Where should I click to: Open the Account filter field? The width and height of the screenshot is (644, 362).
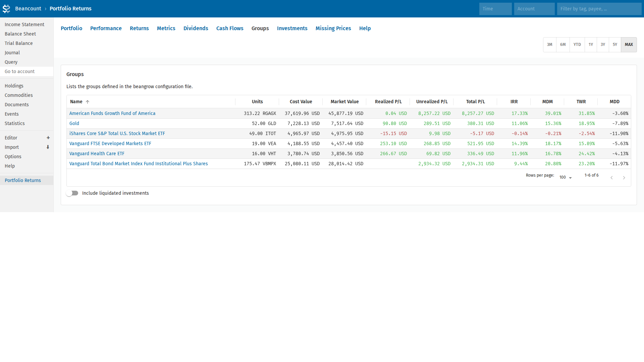(534, 9)
